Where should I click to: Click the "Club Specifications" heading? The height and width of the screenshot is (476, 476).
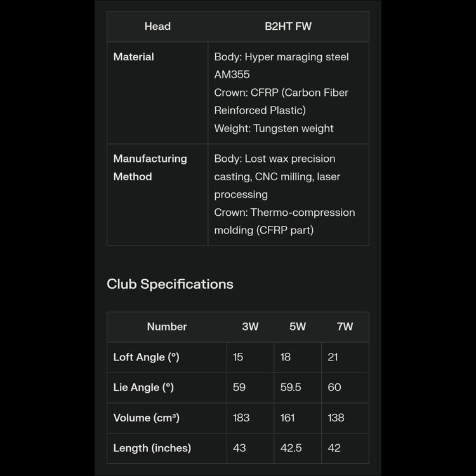(170, 284)
